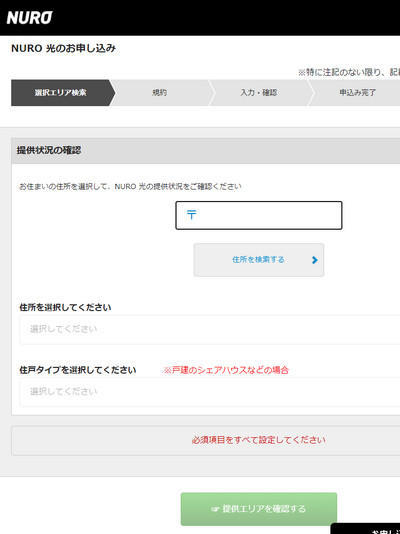Image resolution: width=400 pixels, height=534 pixels.
Task: Select the 入力・確認 step tab
Action: [259, 93]
